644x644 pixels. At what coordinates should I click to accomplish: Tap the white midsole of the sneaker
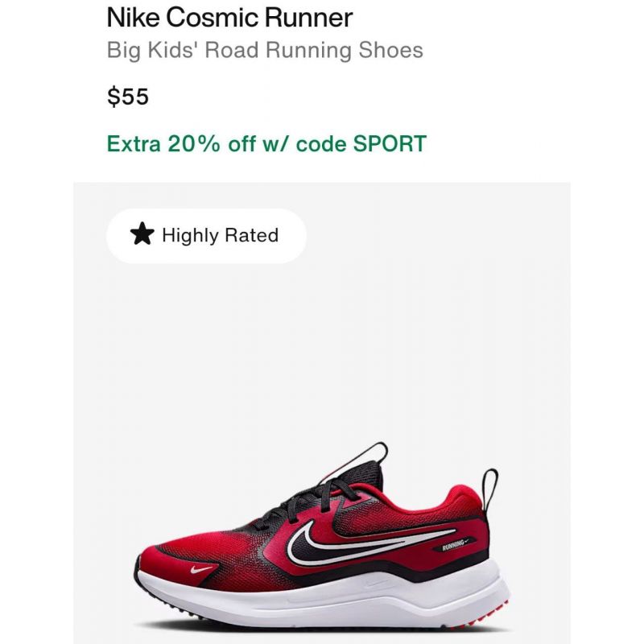click(324, 596)
